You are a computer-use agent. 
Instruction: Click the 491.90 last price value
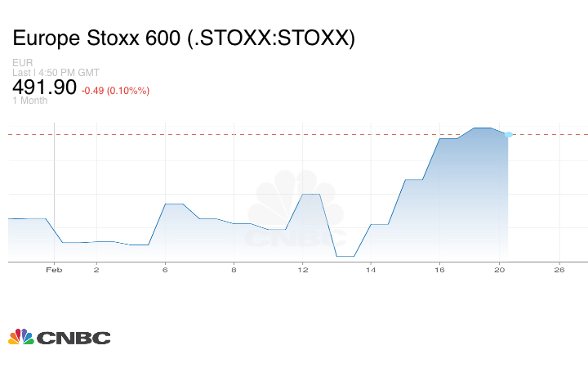(x=44, y=88)
